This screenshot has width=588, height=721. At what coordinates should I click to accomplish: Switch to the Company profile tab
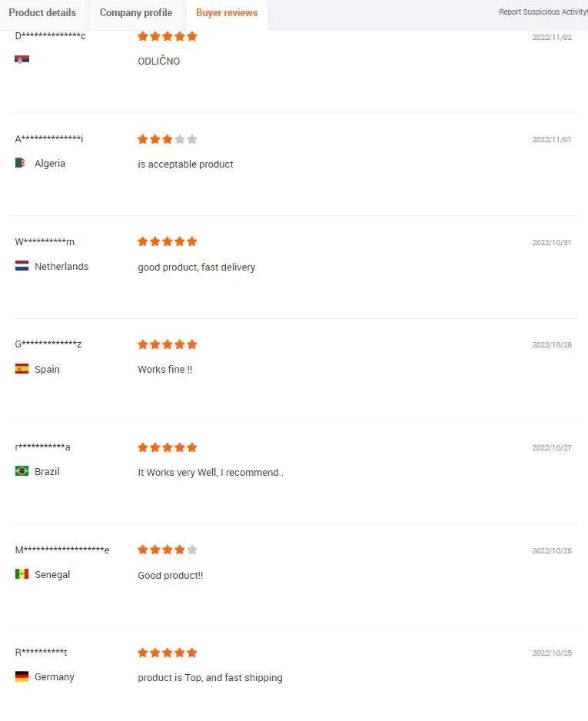(x=136, y=13)
